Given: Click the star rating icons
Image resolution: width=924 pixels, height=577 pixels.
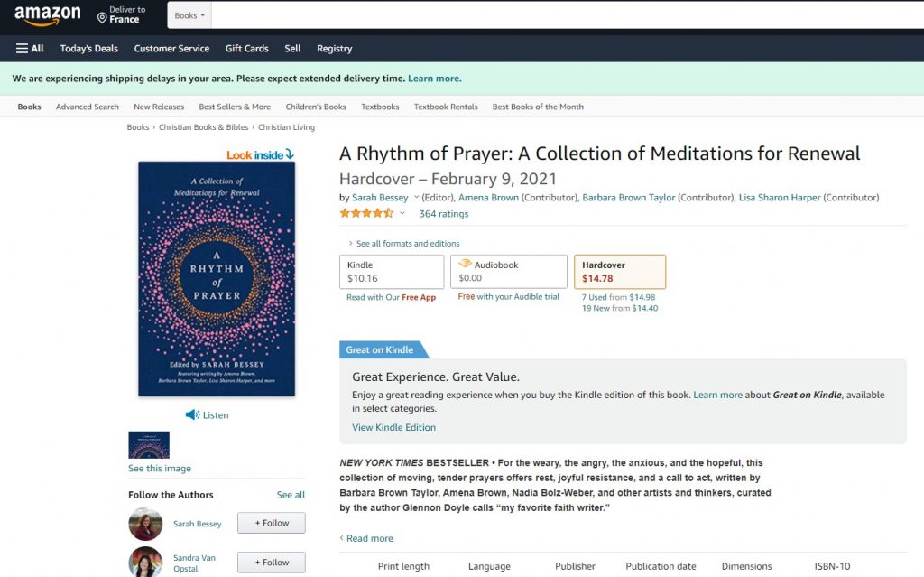Looking at the screenshot, I should [x=366, y=214].
